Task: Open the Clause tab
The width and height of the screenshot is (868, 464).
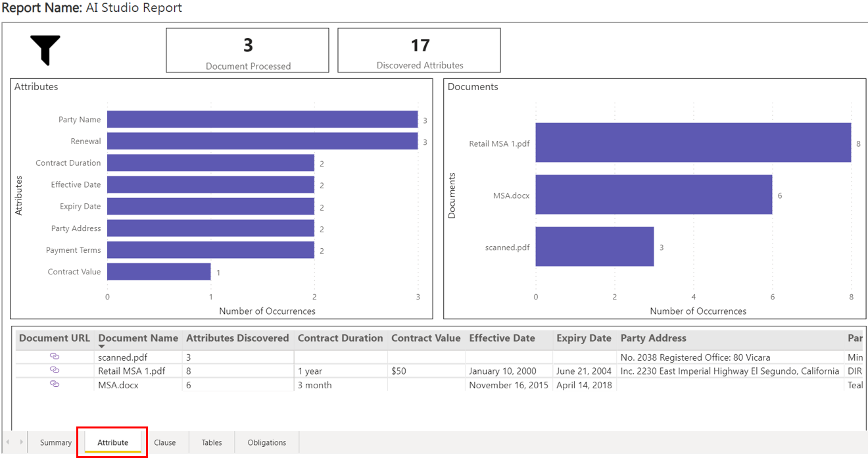Action: [x=164, y=442]
